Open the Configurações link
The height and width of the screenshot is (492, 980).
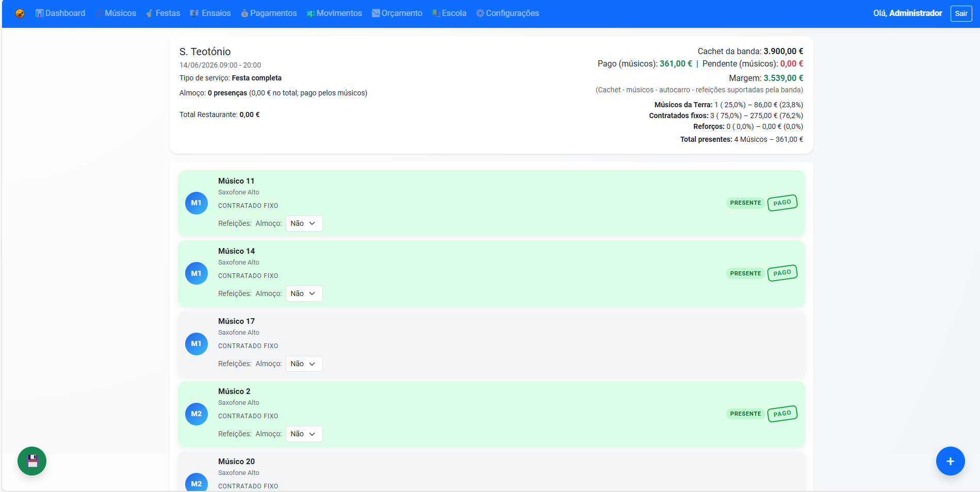508,13
